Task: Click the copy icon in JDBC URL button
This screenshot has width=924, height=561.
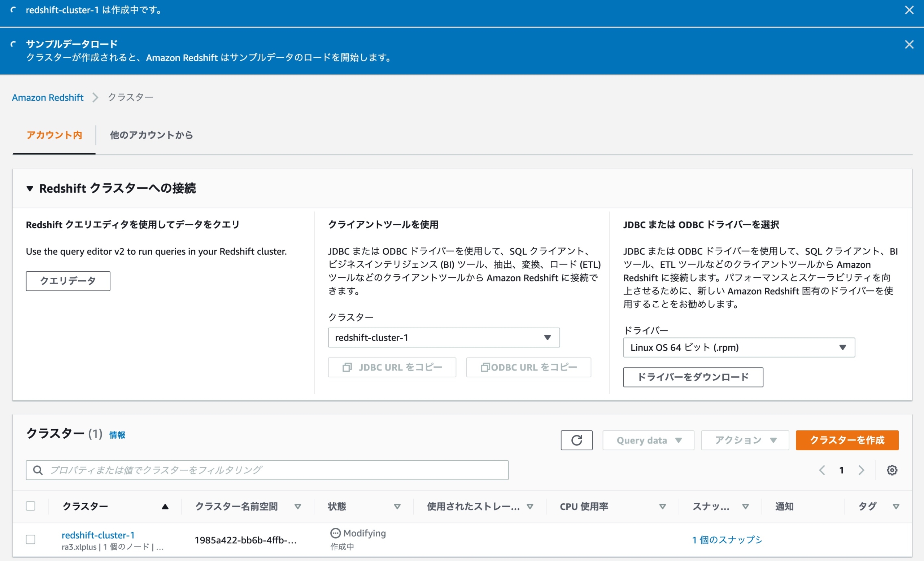Action: [x=347, y=367]
